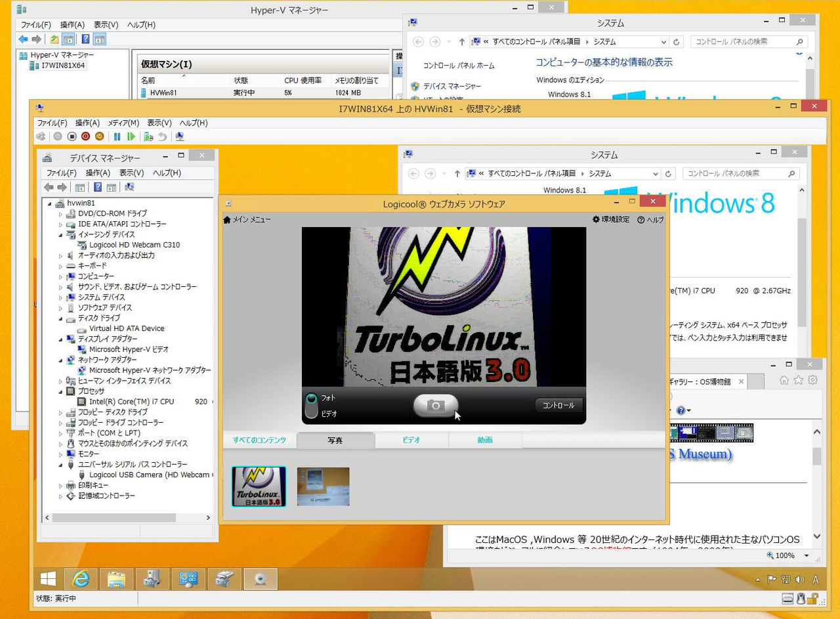Open the TurboLinux photo thumbnail
The height and width of the screenshot is (619, 840).
point(259,486)
